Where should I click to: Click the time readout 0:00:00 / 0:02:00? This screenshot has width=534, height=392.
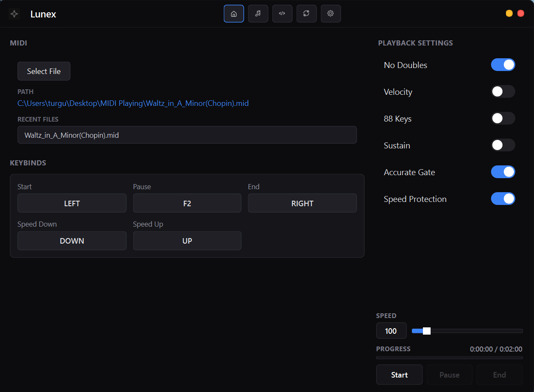[x=496, y=349]
